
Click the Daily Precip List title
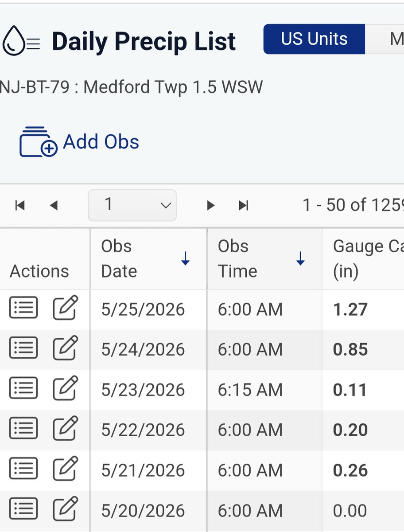[144, 41]
